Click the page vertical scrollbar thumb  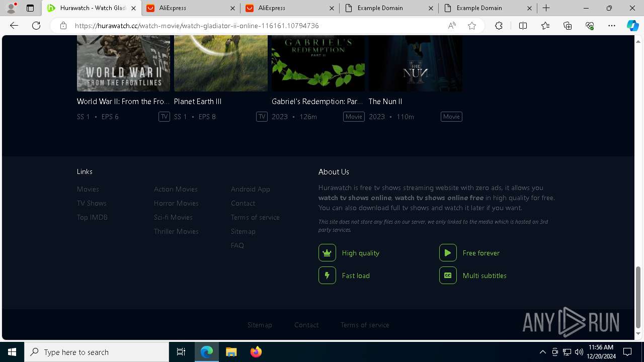(x=638, y=297)
